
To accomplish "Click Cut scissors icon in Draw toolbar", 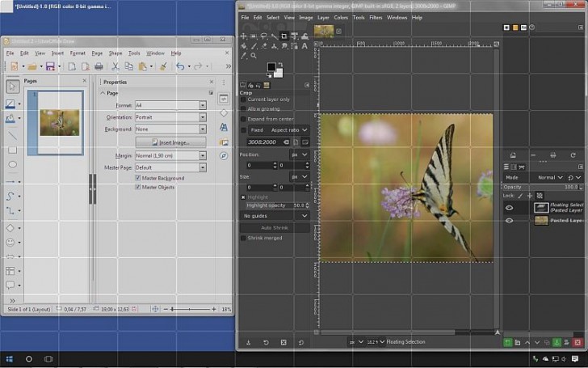I will (x=115, y=66).
